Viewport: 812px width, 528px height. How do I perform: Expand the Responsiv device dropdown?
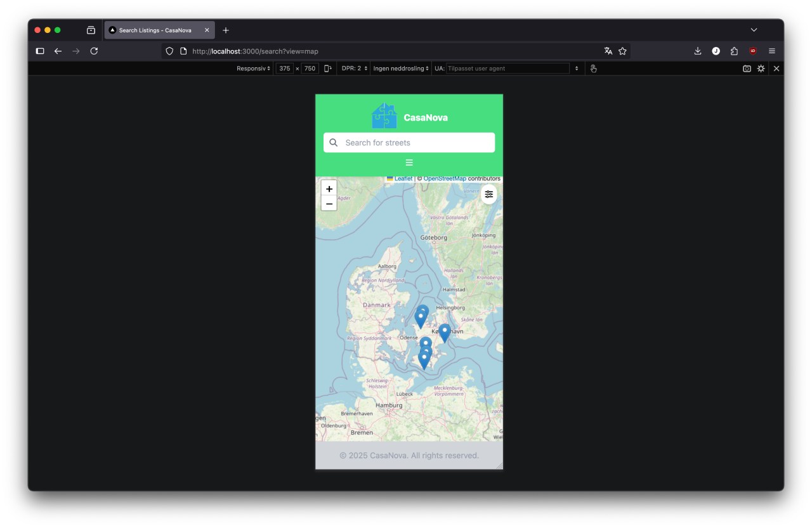coord(253,69)
